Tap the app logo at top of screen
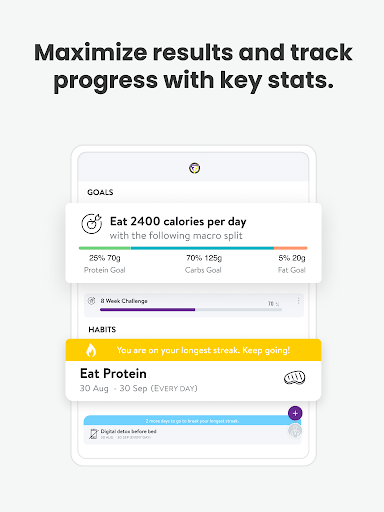 pyautogui.click(x=195, y=168)
